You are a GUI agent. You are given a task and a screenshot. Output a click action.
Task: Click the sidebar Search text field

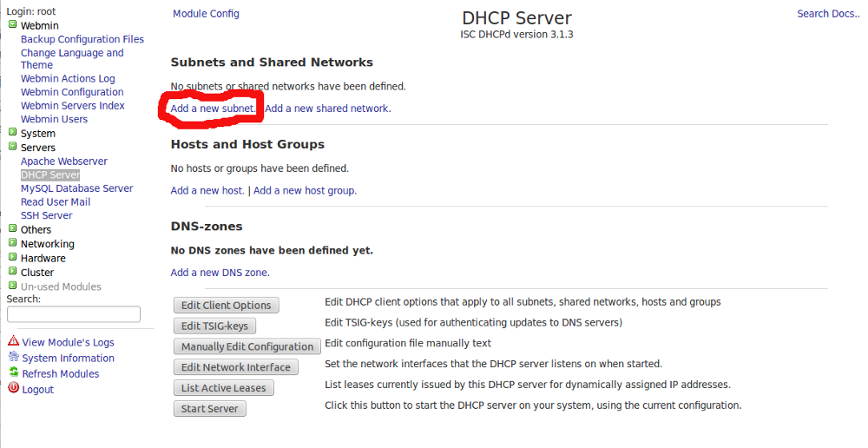coord(74,314)
